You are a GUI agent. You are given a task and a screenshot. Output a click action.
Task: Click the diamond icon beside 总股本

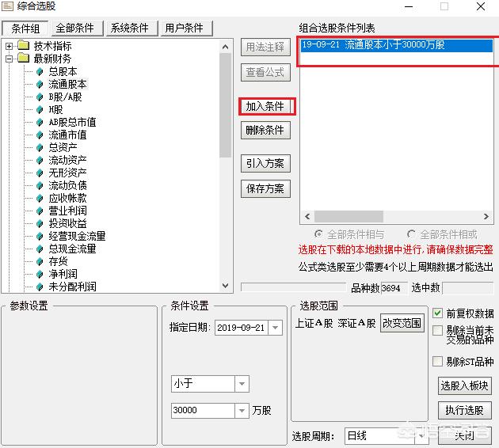[40, 71]
